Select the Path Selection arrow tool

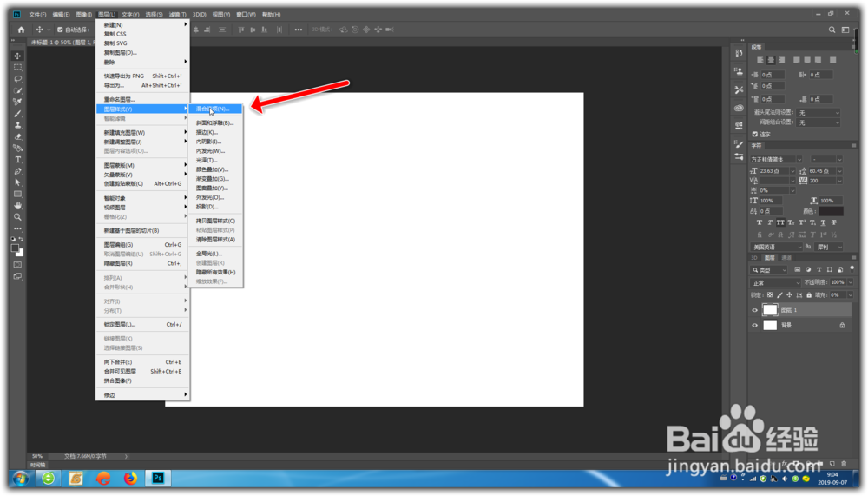17,182
